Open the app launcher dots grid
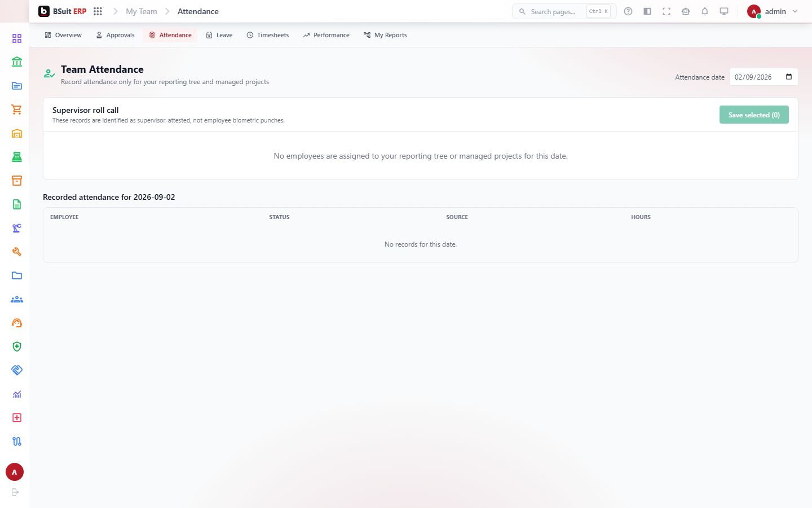The image size is (812, 508). pos(98,11)
